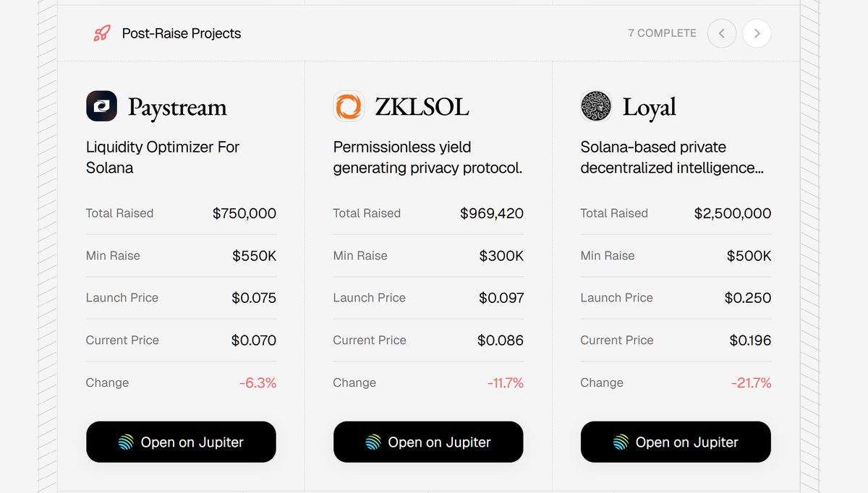The height and width of the screenshot is (493, 868).
Task: Open ZKLSOL on Jupiter
Action: [428, 442]
